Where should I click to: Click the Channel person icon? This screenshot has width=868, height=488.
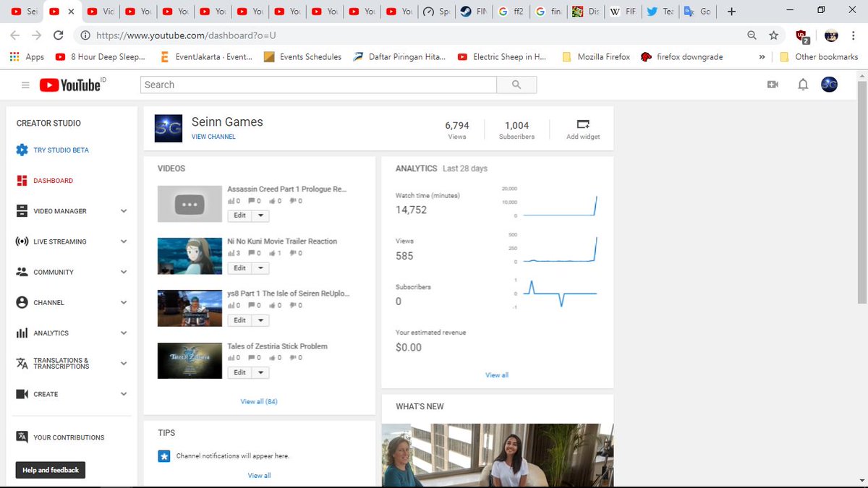point(22,302)
